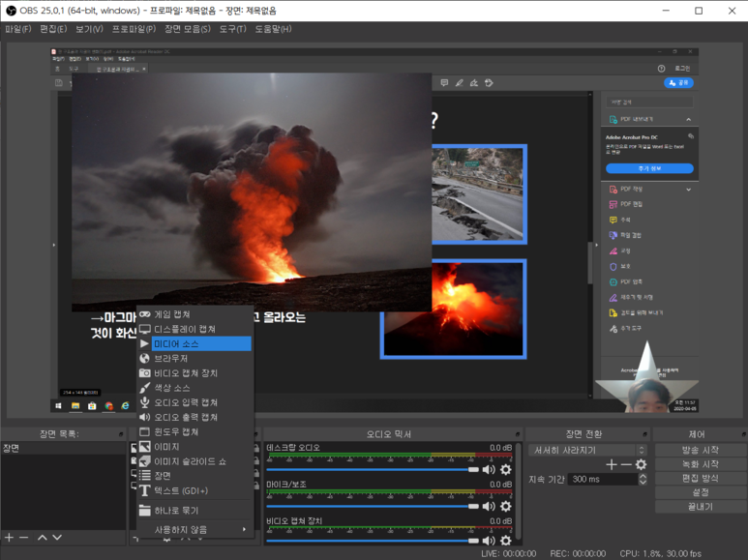This screenshot has height=560, width=748.
Task: Click the LIVE: 00:00:00 status text
Action: pos(509,554)
